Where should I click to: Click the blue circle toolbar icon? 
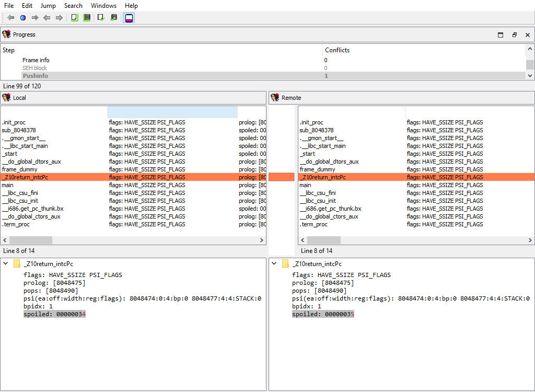click(x=23, y=18)
